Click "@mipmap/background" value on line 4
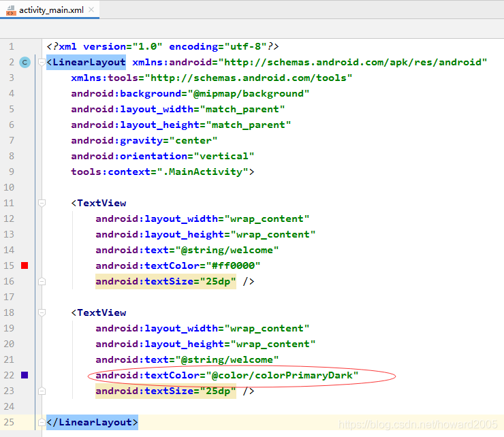The image size is (504, 437). 248,93
